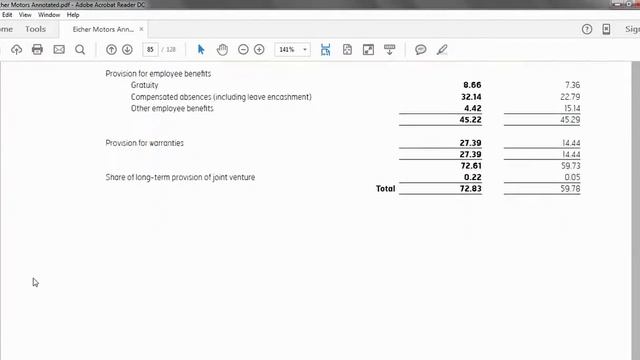
Task: Click 'Share of long-term provision of joint venture'
Action: click(180, 177)
